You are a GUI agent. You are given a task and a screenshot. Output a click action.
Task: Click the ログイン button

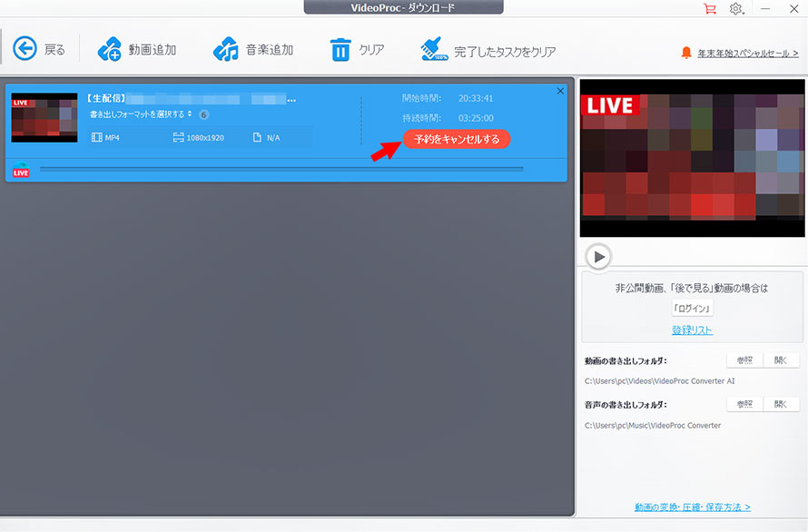(x=692, y=308)
